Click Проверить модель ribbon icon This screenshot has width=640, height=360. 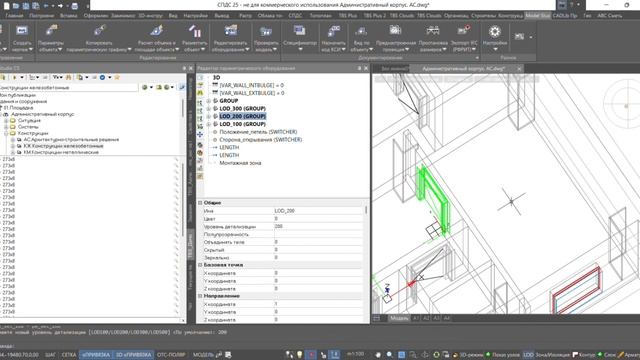(266, 31)
